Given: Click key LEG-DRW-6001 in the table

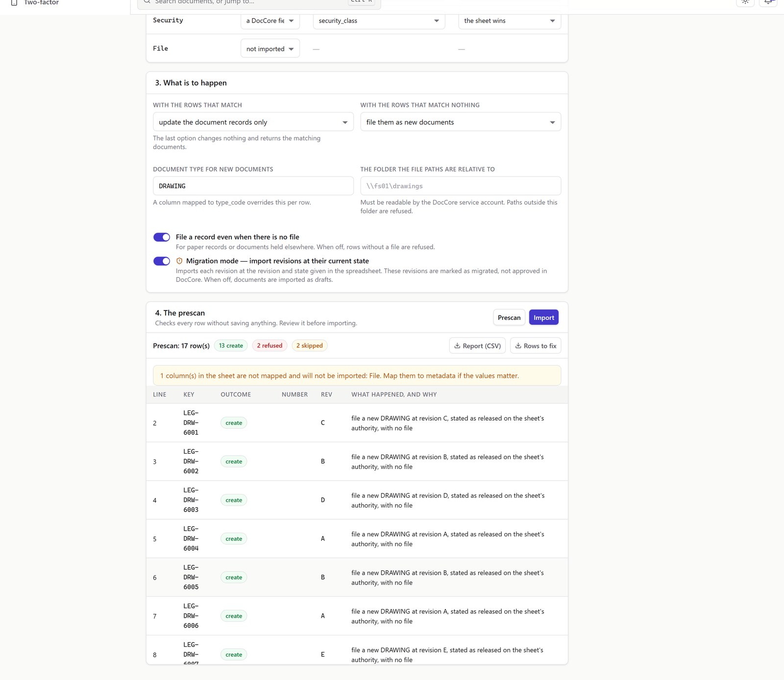Looking at the screenshot, I should 191,423.
